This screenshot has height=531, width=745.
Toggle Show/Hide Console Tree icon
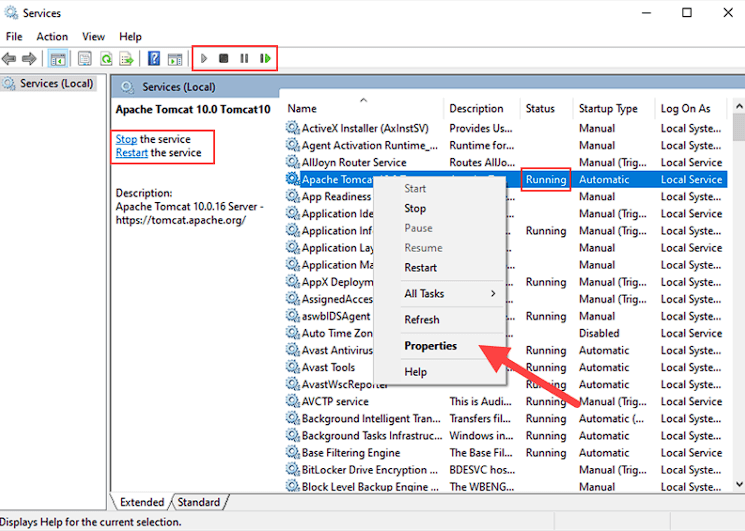[58, 59]
